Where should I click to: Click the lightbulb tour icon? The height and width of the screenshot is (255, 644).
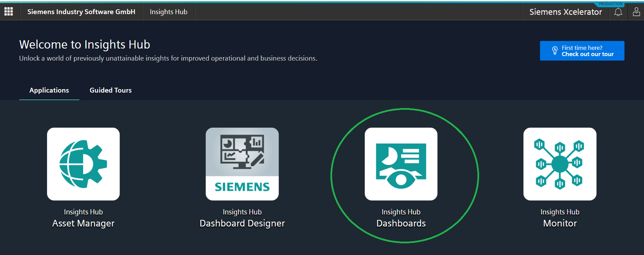click(555, 51)
